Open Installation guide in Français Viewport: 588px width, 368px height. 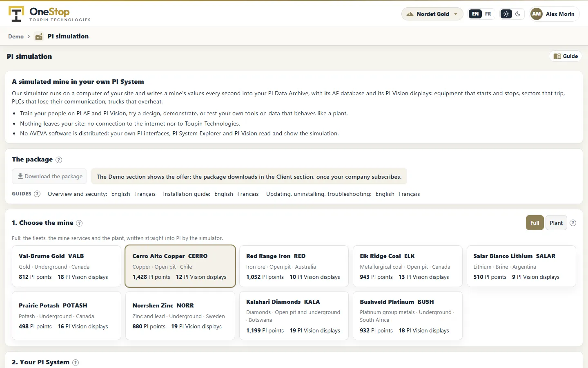[248, 194]
